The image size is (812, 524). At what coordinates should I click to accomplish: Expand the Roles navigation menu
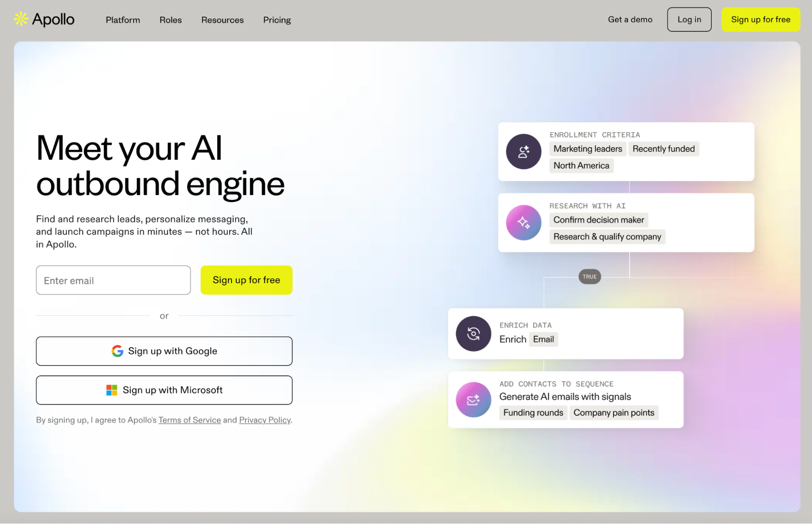pos(171,20)
